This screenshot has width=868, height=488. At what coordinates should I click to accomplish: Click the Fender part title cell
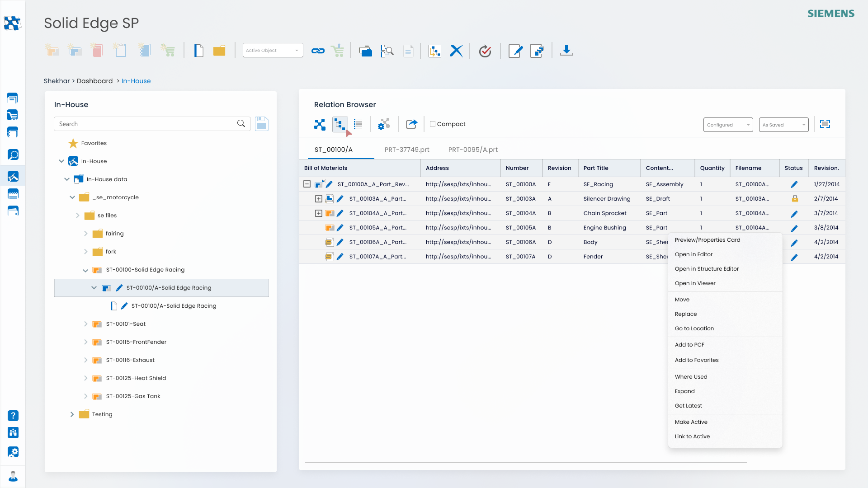pos(593,257)
